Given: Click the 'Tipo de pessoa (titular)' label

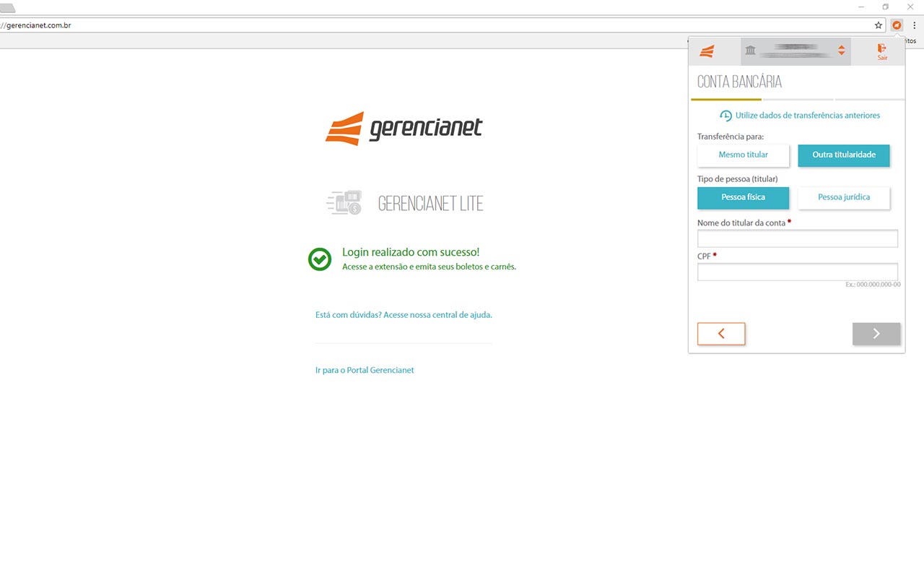Looking at the screenshot, I should 738,179.
